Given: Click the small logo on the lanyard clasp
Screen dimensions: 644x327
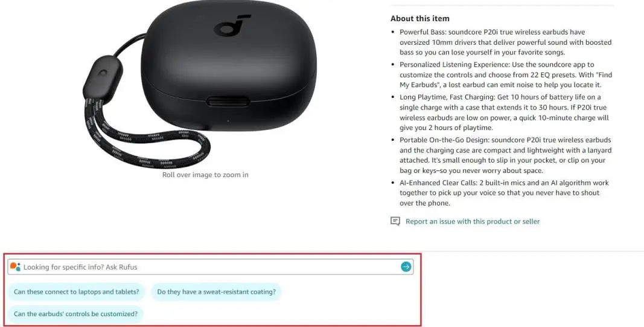Looking at the screenshot, I should coord(102,74).
